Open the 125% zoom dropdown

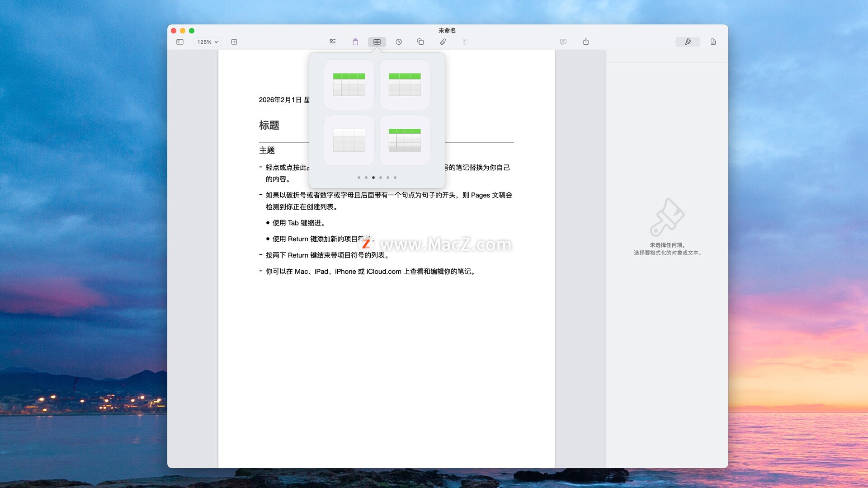[x=208, y=42]
